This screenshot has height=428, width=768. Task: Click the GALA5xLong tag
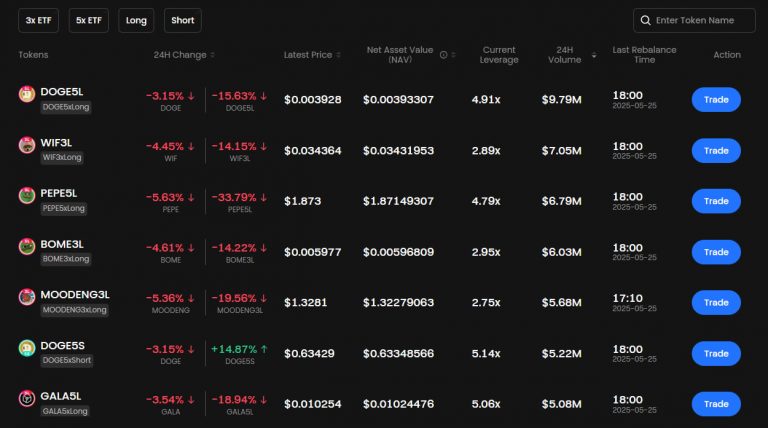click(65, 411)
